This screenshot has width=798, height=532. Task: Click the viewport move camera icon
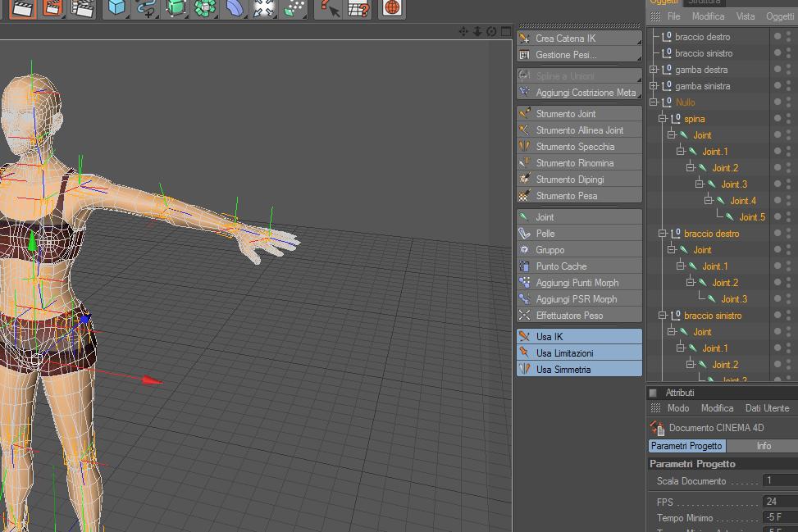pos(463,31)
